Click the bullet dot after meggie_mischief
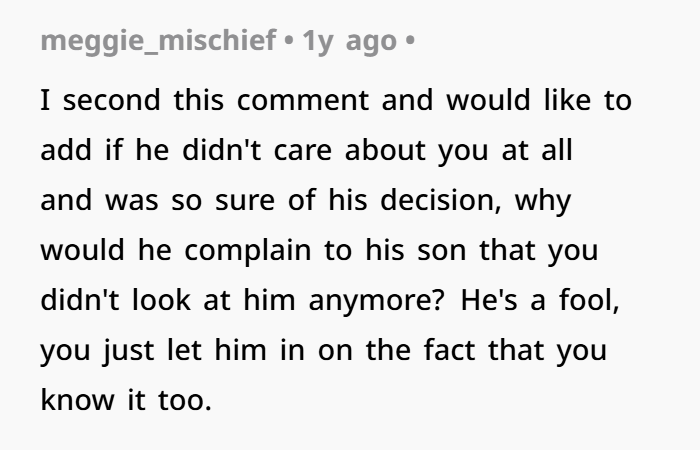 (x=289, y=40)
